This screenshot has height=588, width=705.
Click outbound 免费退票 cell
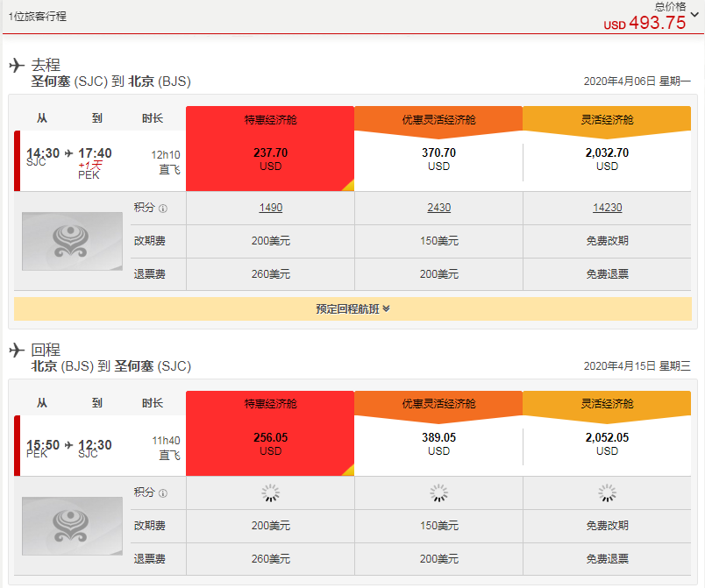(x=607, y=274)
